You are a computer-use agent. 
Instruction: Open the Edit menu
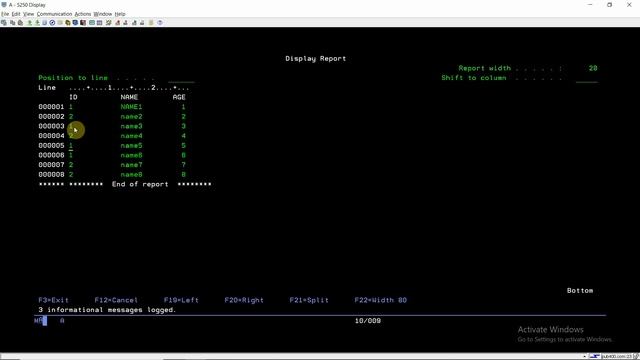[x=16, y=14]
